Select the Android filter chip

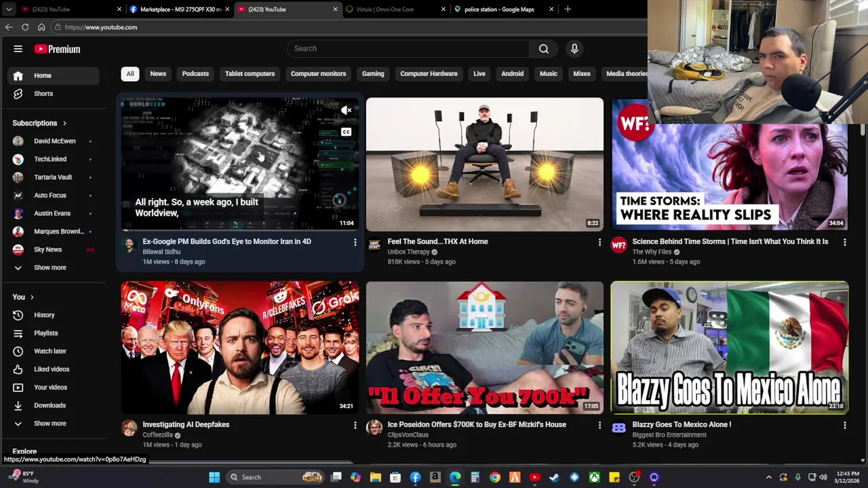click(x=512, y=73)
